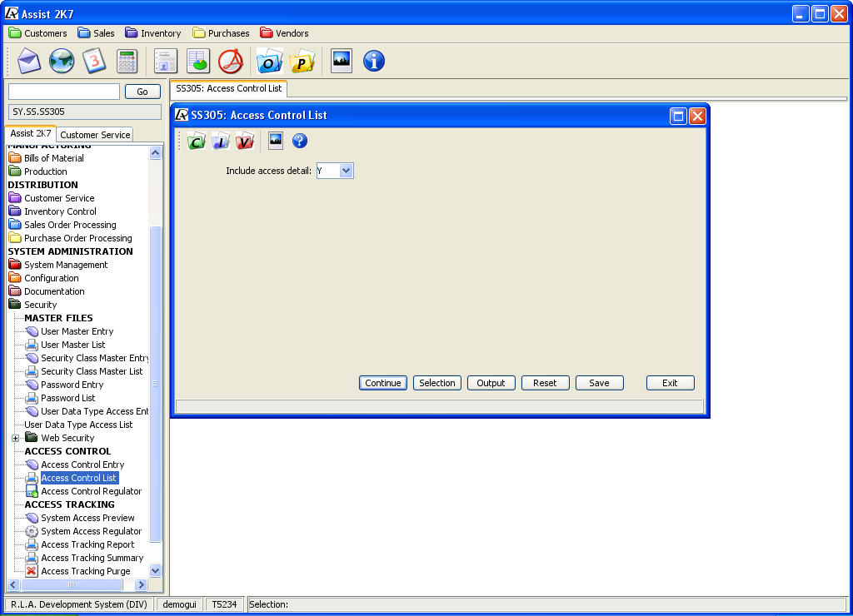This screenshot has width=853, height=616.
Task: Open the calendar icon in the toolbar
Action: point(93,61)
